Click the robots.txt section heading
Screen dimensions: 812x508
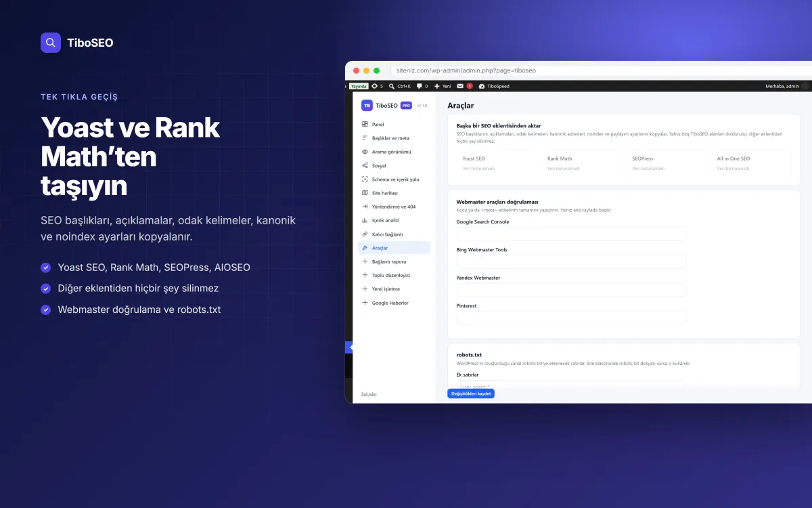pyautogui.click(x=469, y=355)
